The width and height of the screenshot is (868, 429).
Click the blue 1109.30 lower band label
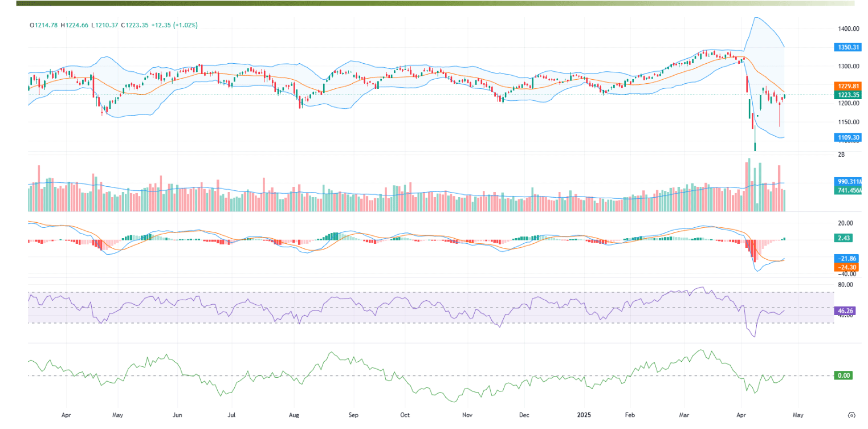coord(847,137)
